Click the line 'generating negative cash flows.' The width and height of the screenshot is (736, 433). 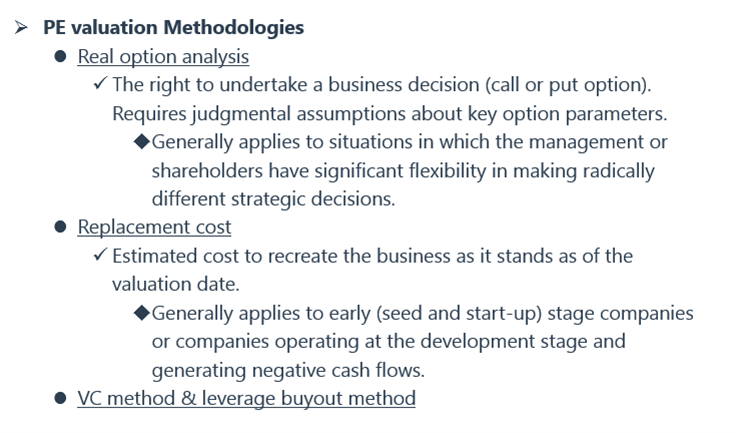(288, 370)
